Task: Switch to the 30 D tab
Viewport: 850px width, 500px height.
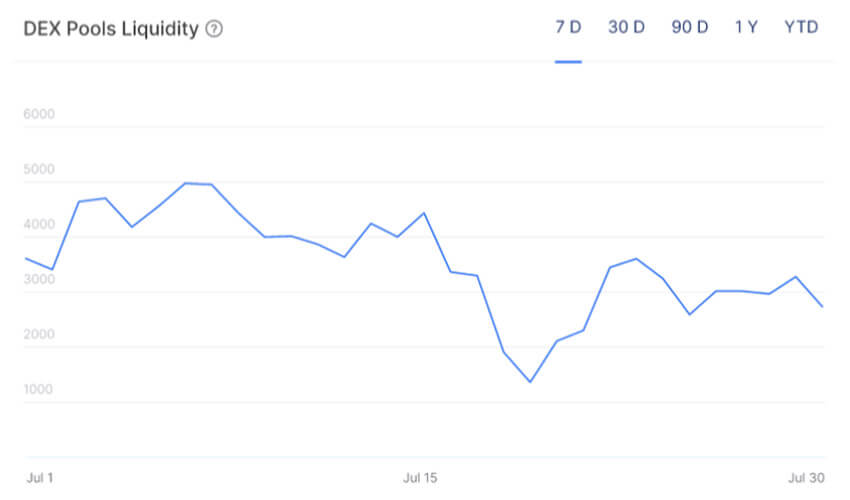Action: pyautogui.click(x=626, y=27)
